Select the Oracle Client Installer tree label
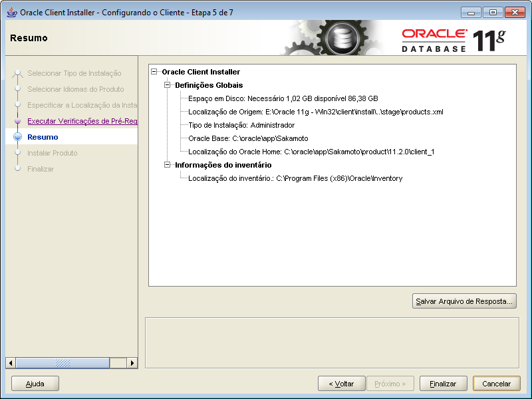 [201, 72]
